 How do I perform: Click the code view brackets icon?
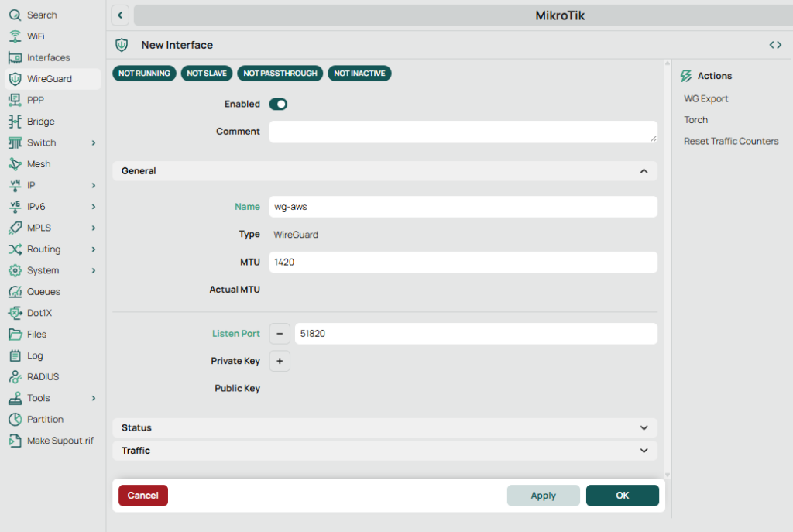click(x=775, y=45)
